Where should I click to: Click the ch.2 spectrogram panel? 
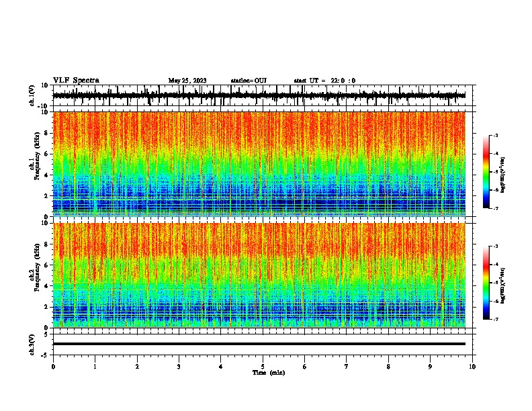pos(259,275)
